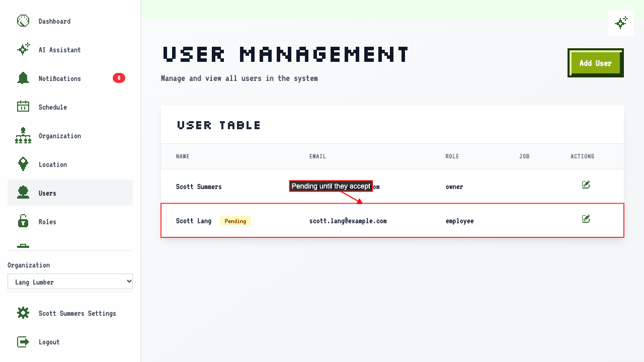Image resolution: width=644 pixels, height=362 pixels.
Task: Click the Actions column header
Action: (582, 156)
